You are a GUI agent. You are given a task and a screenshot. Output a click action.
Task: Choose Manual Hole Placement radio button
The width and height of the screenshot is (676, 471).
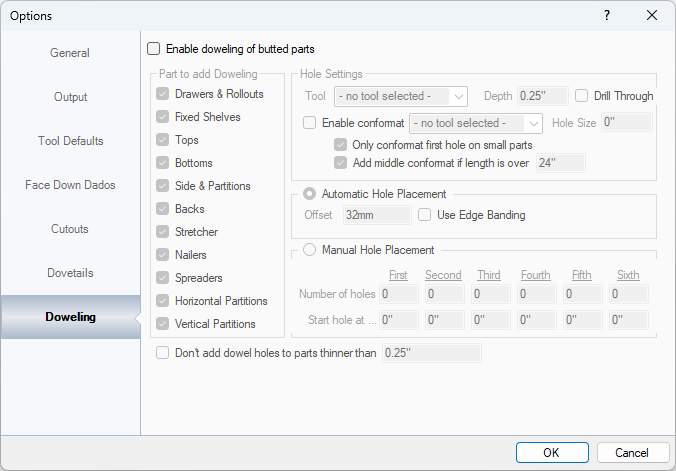coord(310,250)
